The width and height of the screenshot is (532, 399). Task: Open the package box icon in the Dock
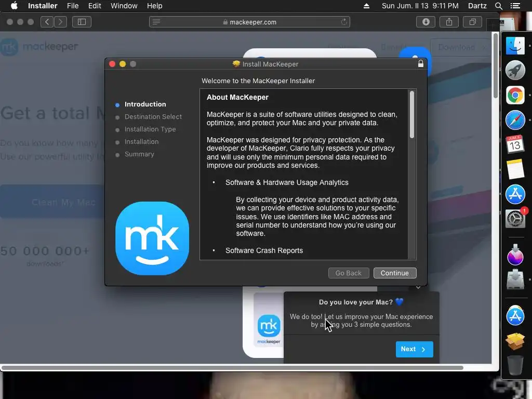[515, 341]
